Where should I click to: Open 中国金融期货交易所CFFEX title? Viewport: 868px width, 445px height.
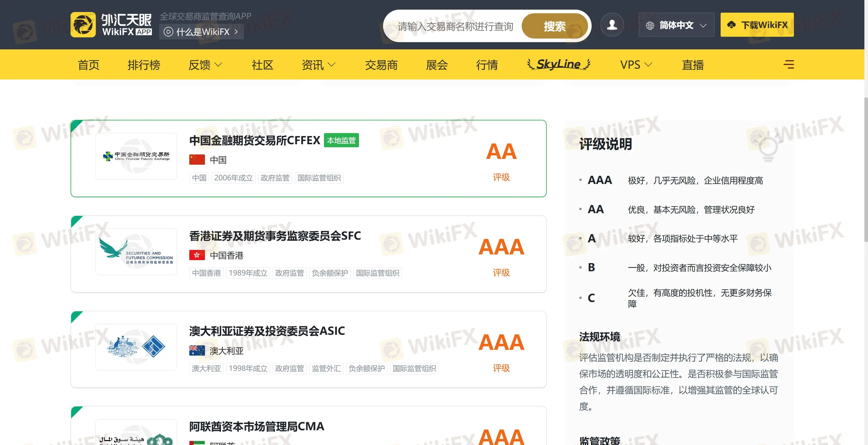[254, 140]
